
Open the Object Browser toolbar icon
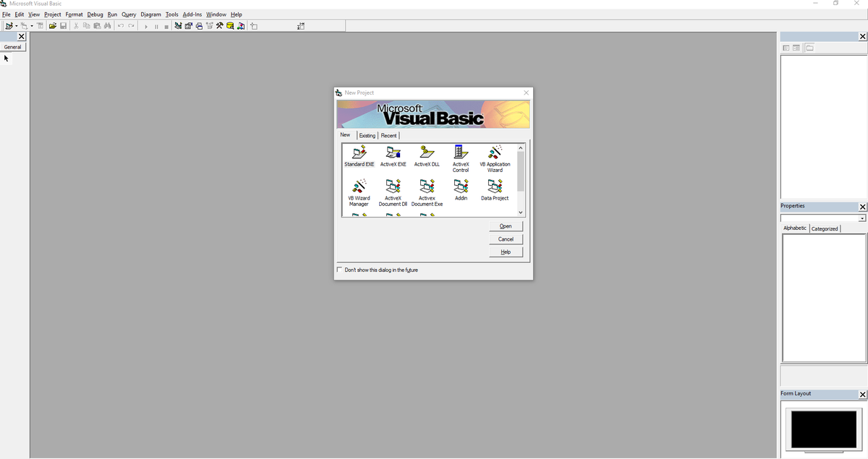click(x=208, y=26)
